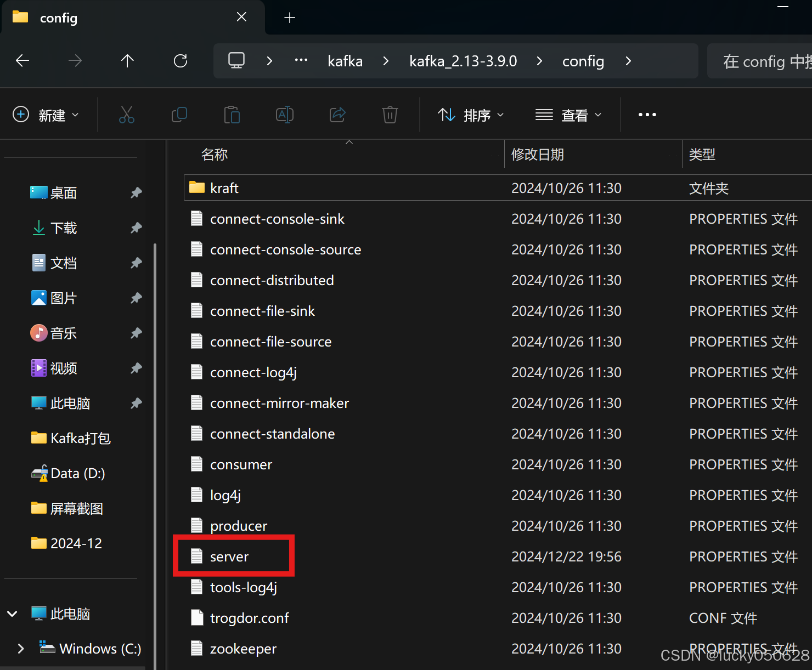Refresh the config folder view
The height and width of the screenshot is (670, 812).
click(x=181, y=61)
